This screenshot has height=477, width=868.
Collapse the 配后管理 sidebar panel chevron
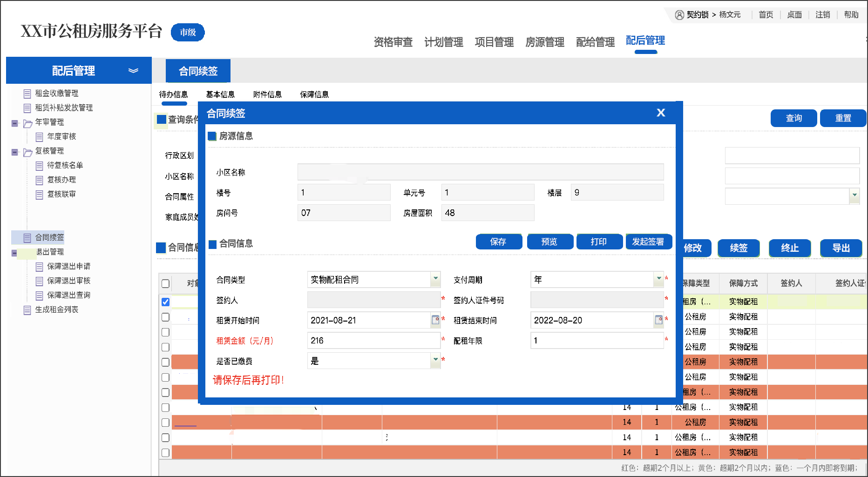coord(133,71)
